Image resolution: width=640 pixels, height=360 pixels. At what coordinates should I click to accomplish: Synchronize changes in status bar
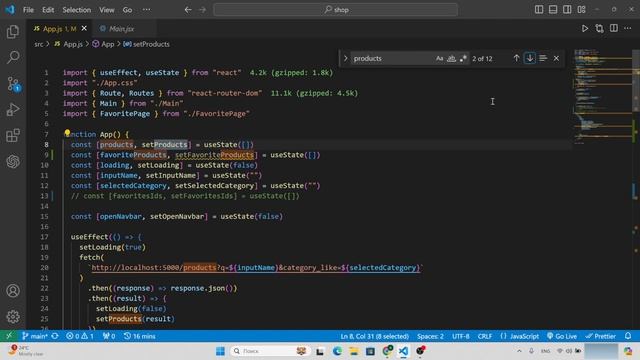click(x=55, y=336)
